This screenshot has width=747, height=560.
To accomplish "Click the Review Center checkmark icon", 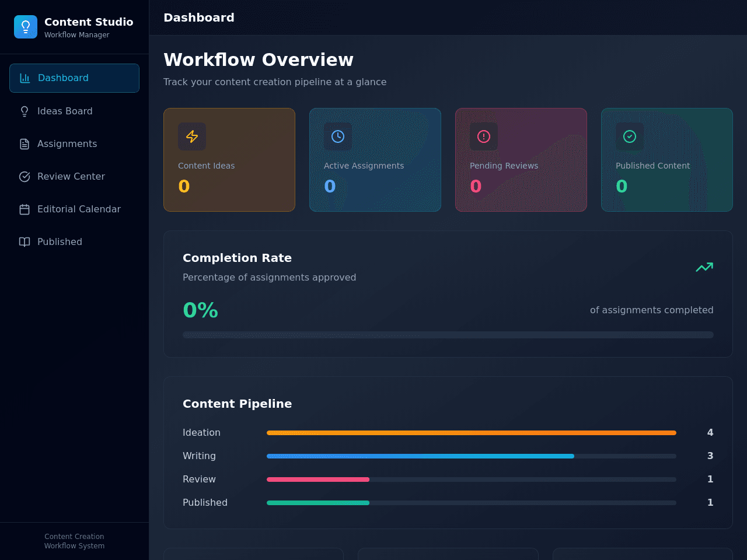I will pos(25,177).
